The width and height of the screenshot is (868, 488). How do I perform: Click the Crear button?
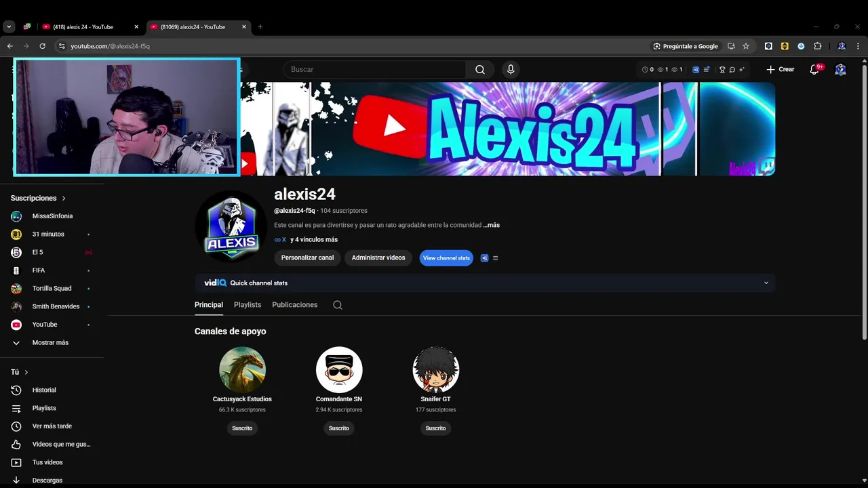click(781, 69)
